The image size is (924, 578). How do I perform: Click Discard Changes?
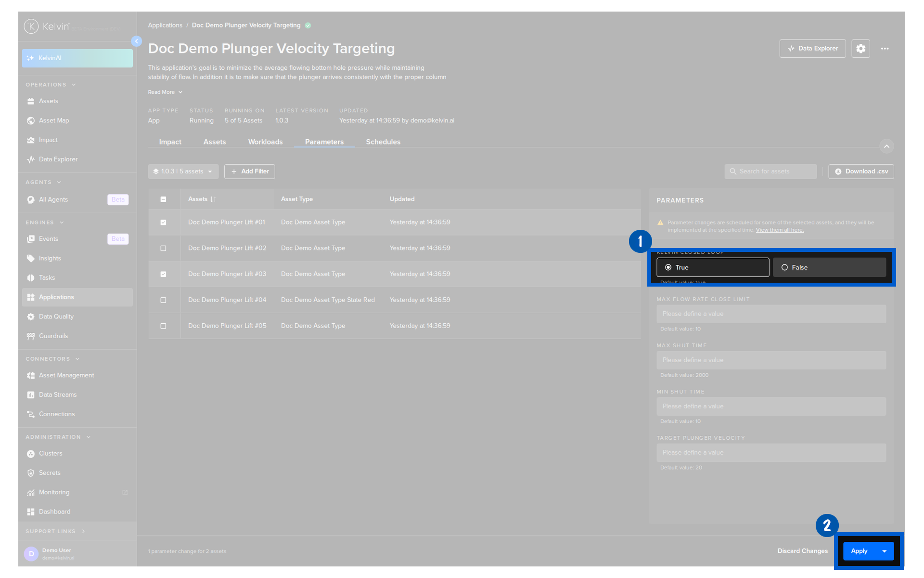[x=802, y=551]
